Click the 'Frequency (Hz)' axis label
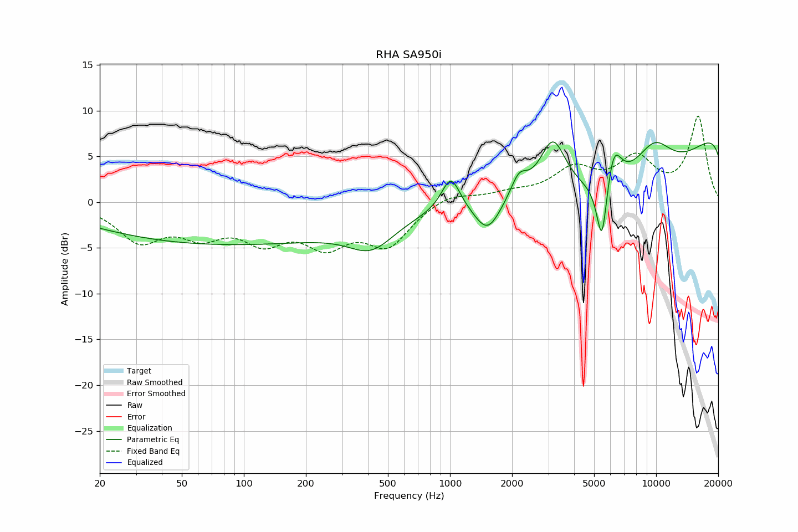 click(x=409, y=495)
